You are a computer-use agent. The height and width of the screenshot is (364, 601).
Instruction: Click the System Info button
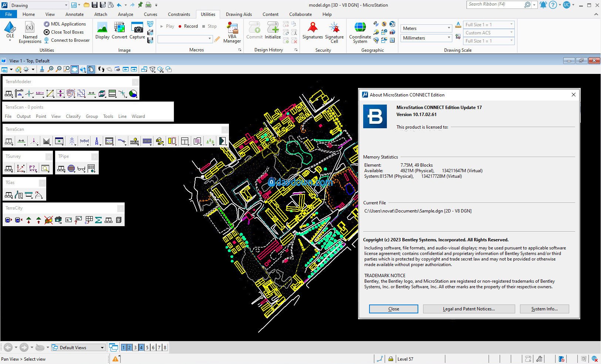pyautogui.click(x=544, y=309)
